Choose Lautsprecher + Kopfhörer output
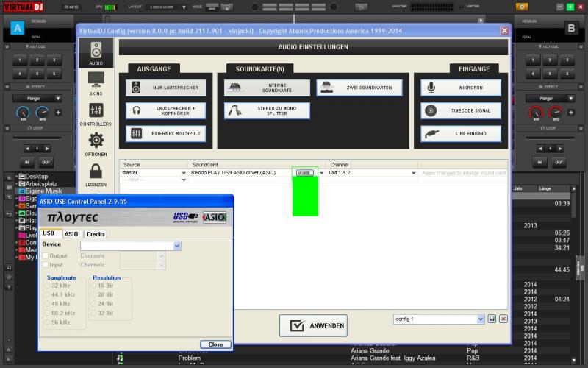 (x=166, y=111)
